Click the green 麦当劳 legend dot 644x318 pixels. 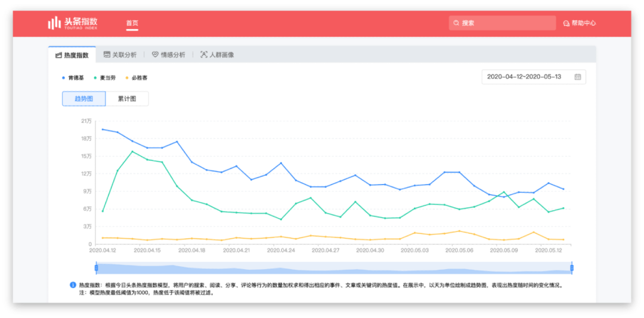[x=95, y=77]
